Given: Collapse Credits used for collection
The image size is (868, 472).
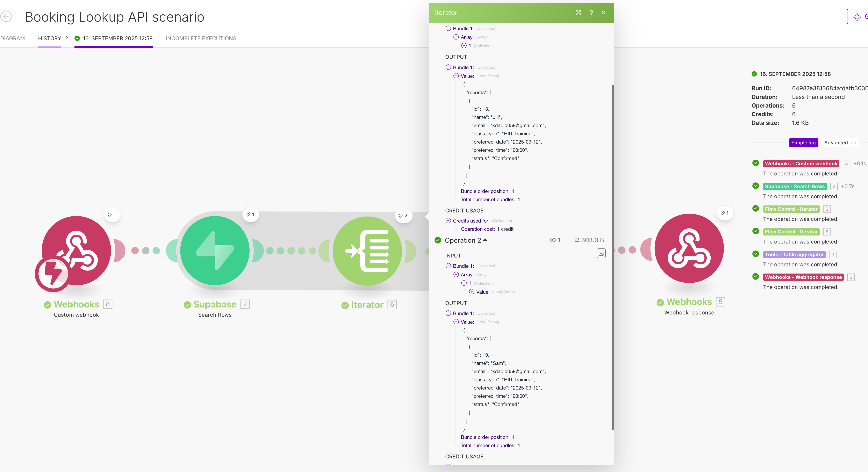Looking at the screenshot, I should coord(448,221).
